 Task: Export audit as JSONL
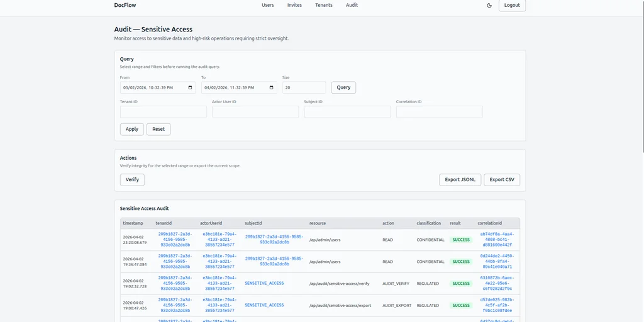click(460, 180)
